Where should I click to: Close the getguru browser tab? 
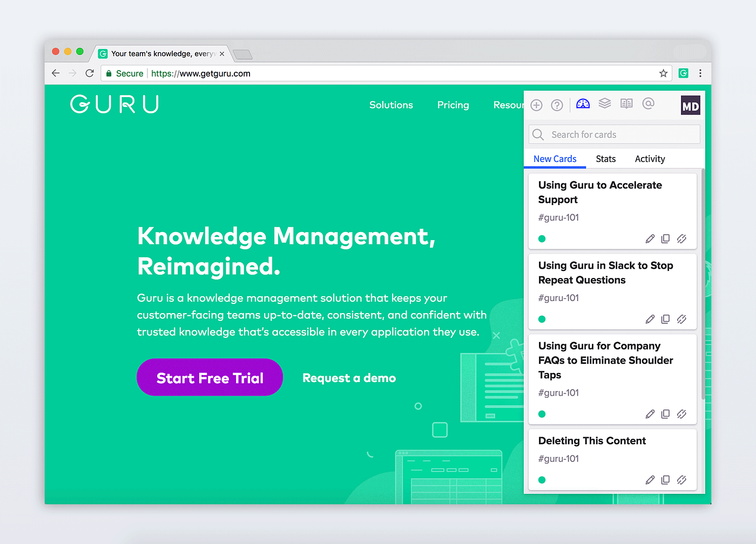[222, 54]
